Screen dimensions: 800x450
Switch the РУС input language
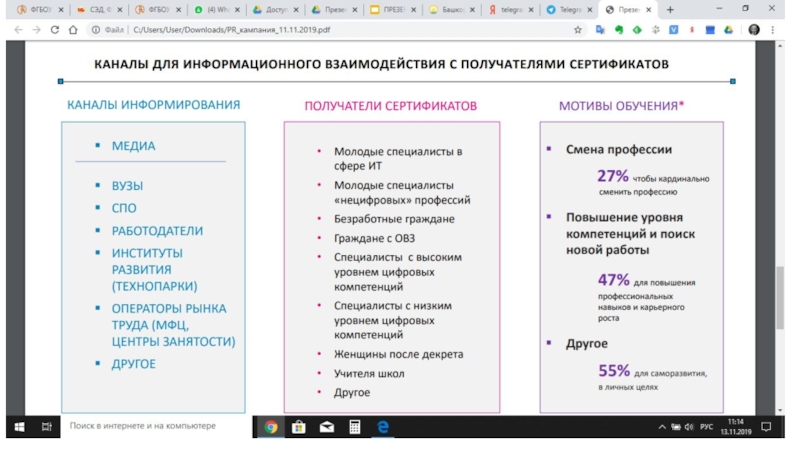707,427
